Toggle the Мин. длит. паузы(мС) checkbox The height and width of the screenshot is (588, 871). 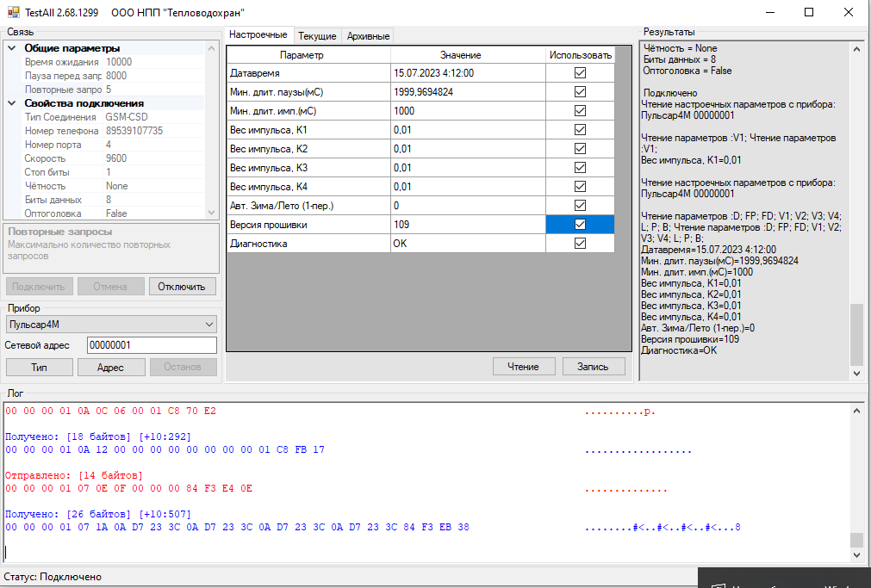point(580,91)
